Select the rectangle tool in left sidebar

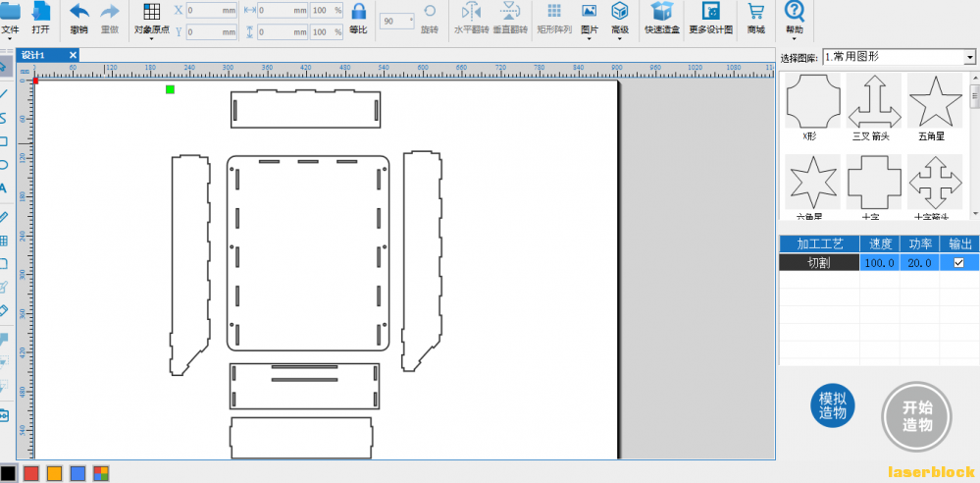[x=4, y=141]
